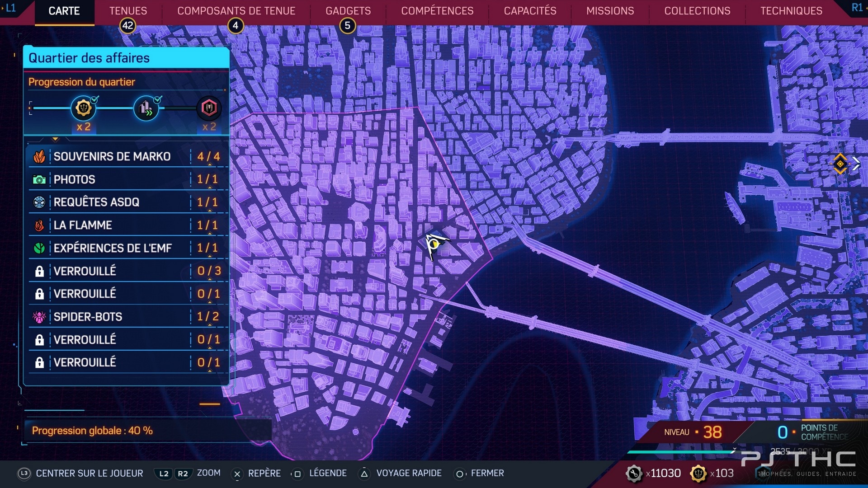Click the Requêtes ASDQ spider icon
The width and height of the screenshot is (868, 488).
point(39,202)
